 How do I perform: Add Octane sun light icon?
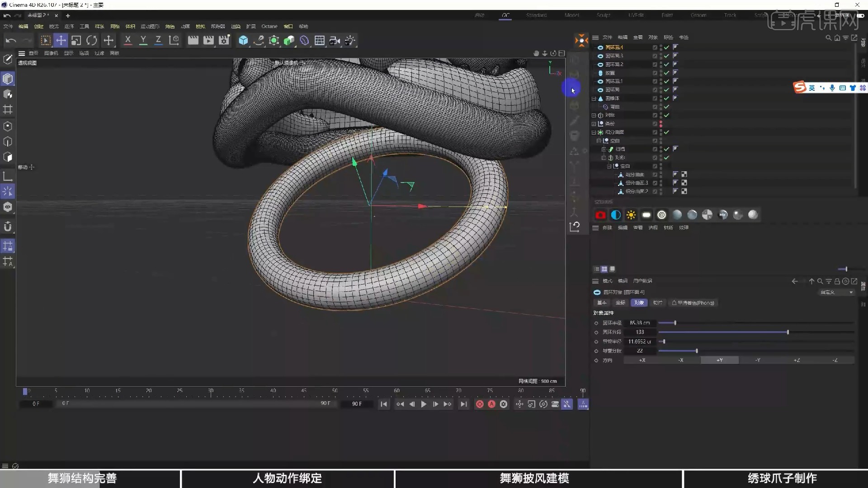tap(631, 215)
